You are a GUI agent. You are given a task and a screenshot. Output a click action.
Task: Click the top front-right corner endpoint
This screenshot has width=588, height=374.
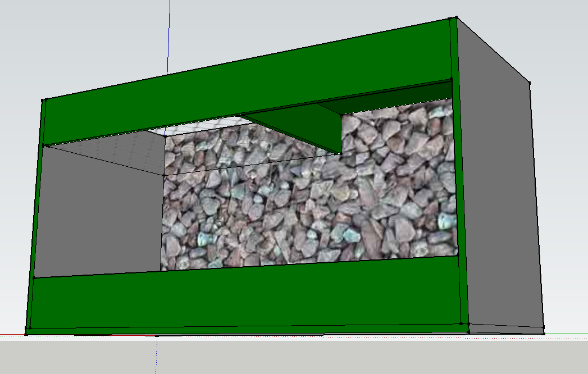tap(453, 19)
